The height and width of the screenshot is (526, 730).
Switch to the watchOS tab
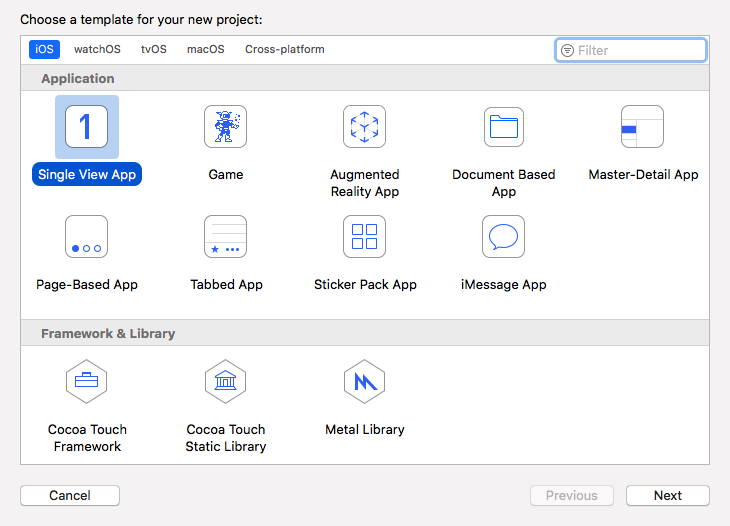click(97, 49)
